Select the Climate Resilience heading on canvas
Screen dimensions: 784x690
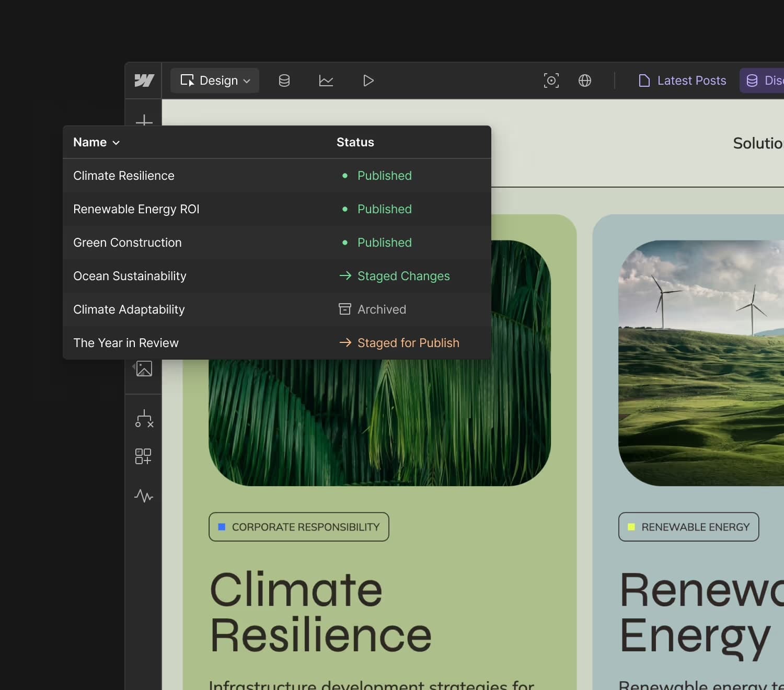(321, 612)
